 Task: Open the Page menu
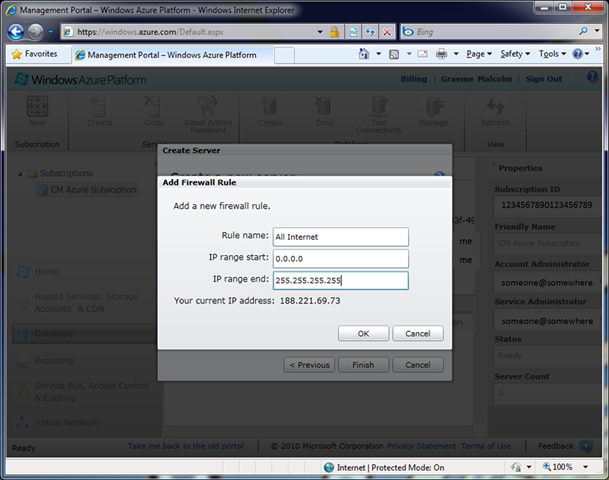(479, 54)
